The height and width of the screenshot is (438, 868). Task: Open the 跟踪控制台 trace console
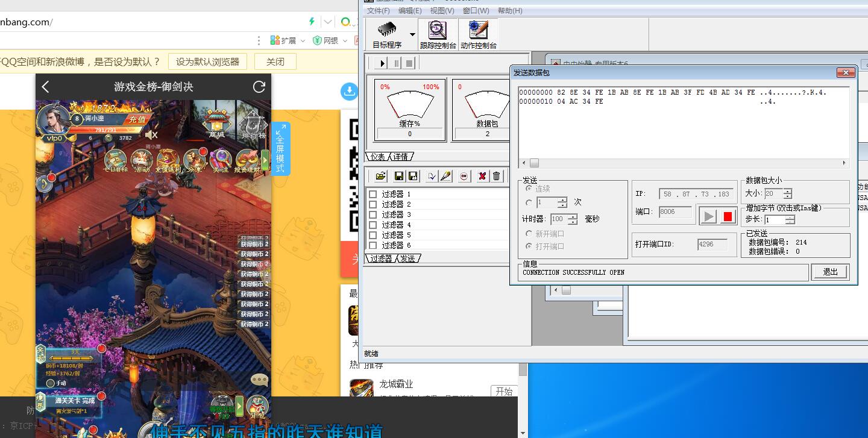coord(438,34)
